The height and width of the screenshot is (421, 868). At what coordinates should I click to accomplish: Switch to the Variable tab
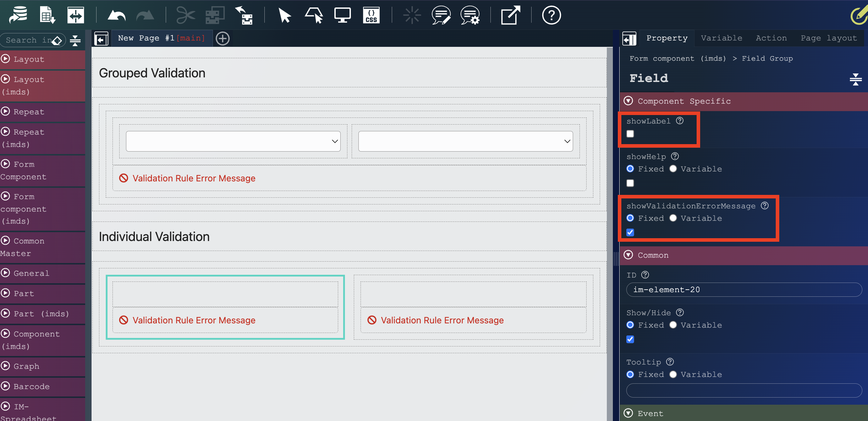coord(721,38)
